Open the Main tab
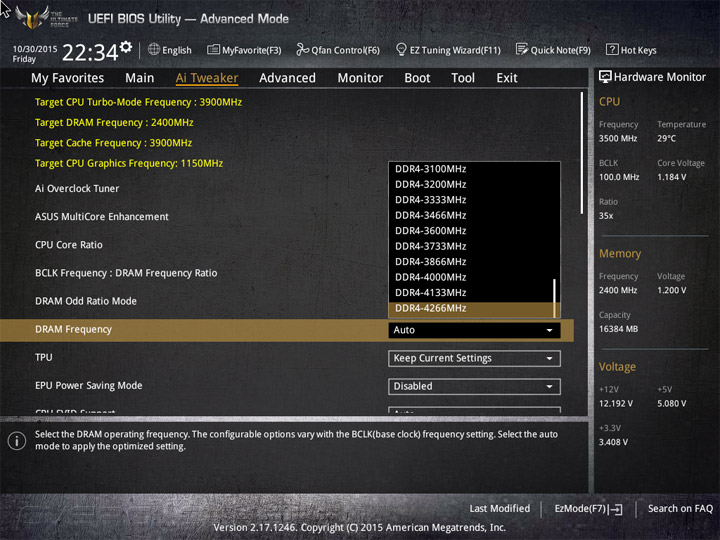The image size is (720, 540). 140,78
